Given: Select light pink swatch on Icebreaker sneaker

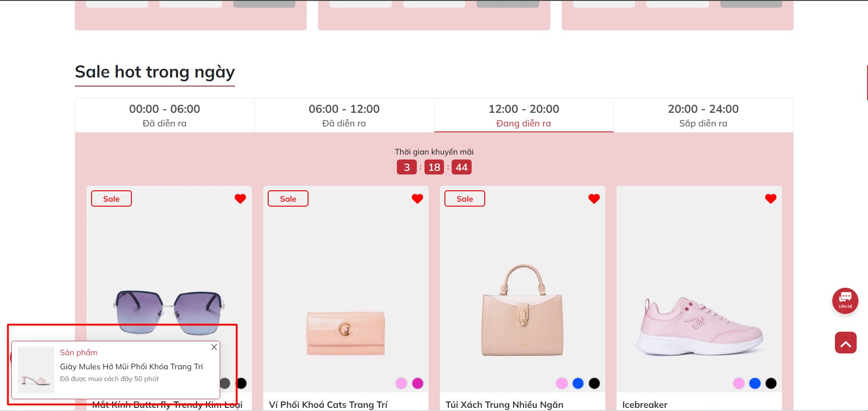Looking at the screenshot, I should coord(738,383).
